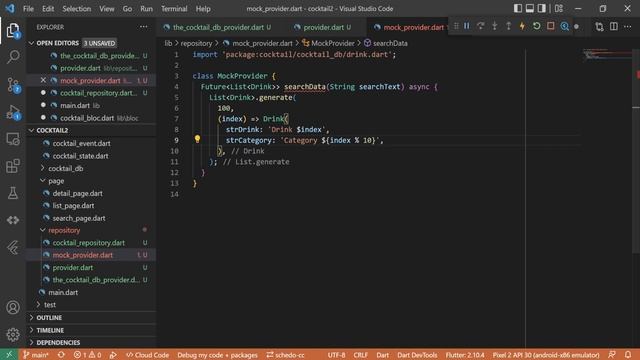Click Debug my code + packages
The image size is (640, 360).
click(217, 355)
